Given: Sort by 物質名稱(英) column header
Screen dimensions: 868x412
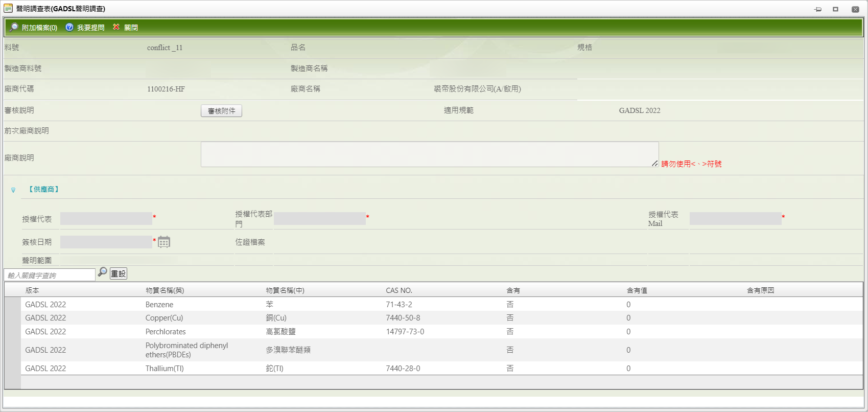Looking at the screenshot, I should coord(165,290).
